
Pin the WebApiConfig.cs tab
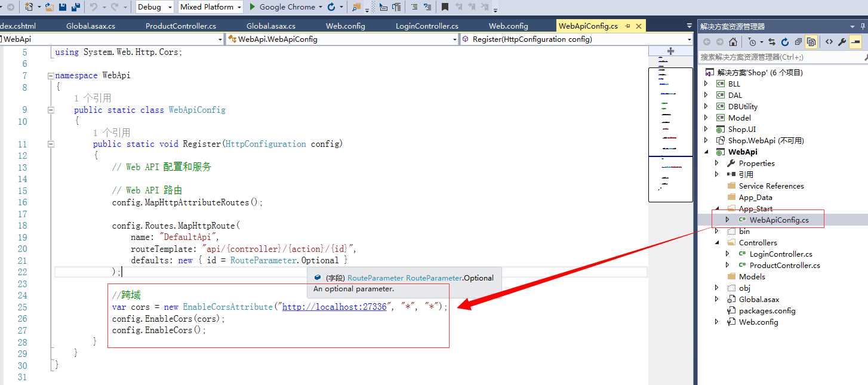[628, 26]
